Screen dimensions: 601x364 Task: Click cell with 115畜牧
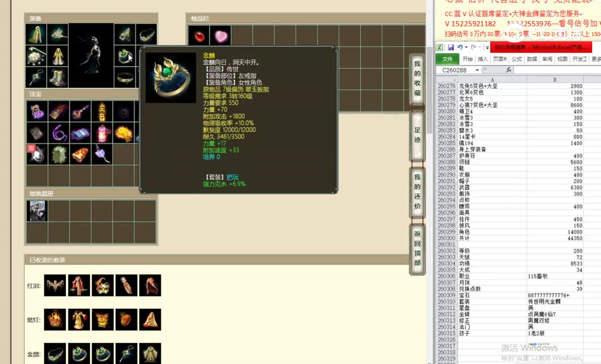click(555, 276)
